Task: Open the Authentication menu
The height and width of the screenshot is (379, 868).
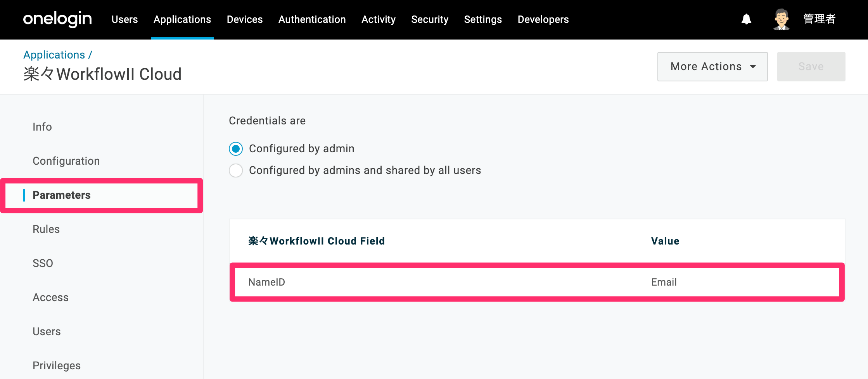Action: point(312,19)
